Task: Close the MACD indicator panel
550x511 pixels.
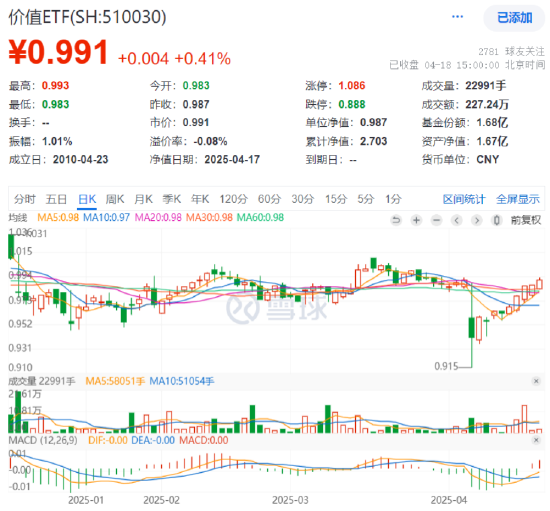Action: point(536,440)
